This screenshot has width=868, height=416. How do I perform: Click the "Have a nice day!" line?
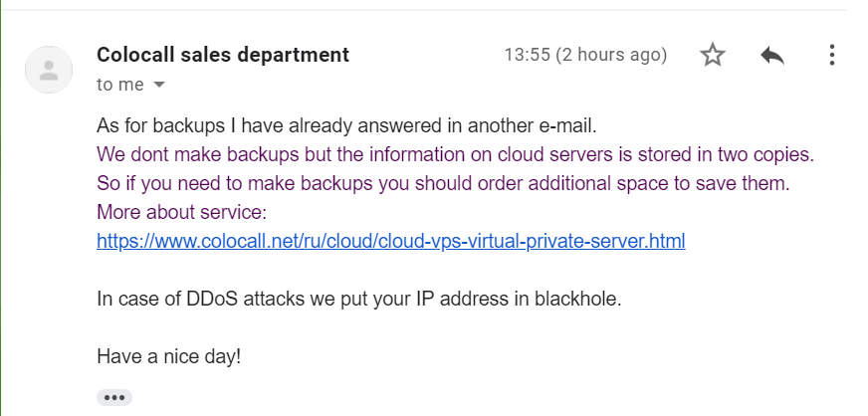[x=169, y=356]
